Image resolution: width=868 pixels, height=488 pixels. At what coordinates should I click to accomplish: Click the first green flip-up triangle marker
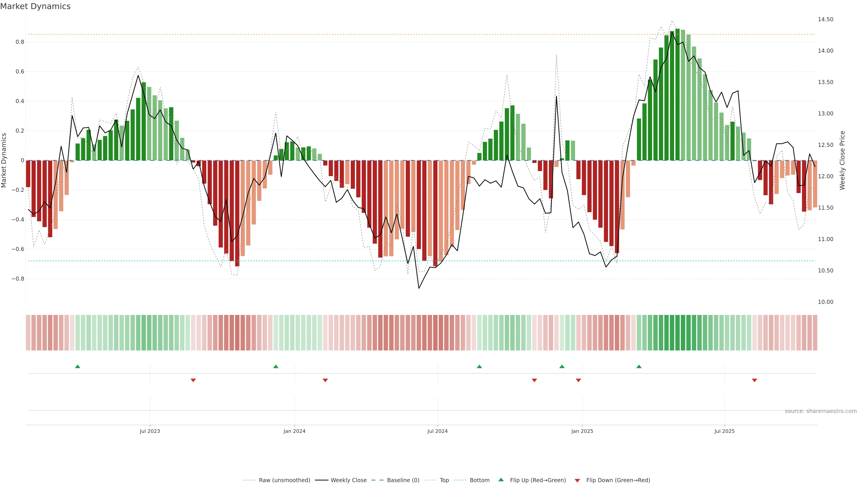(78, 366)
